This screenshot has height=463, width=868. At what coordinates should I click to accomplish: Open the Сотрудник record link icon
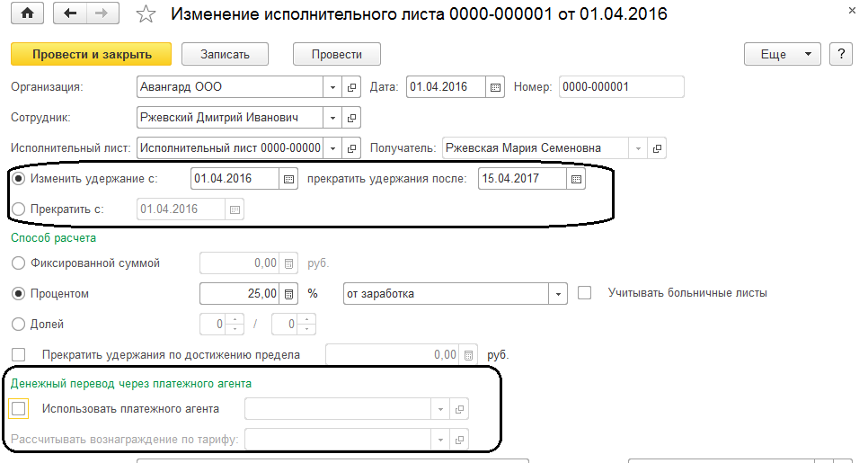pos(351,118)
